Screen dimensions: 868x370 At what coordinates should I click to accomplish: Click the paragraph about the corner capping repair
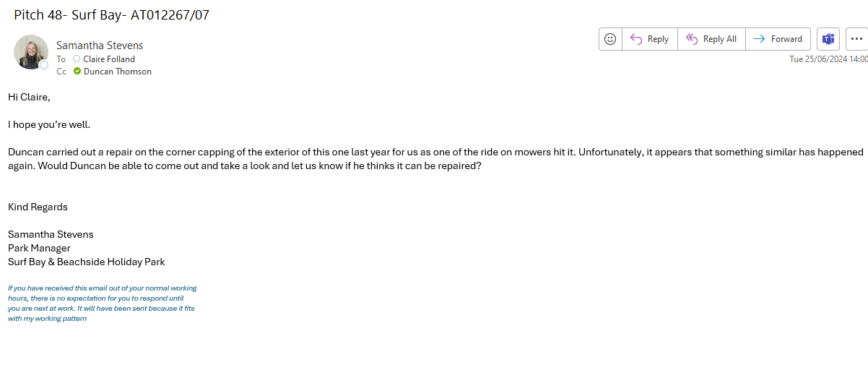(433, 158)
